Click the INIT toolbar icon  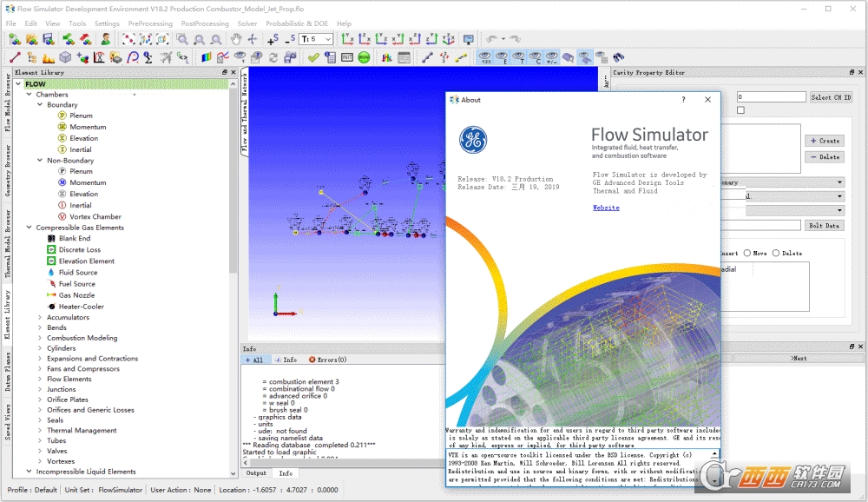[x=347, y=57]
